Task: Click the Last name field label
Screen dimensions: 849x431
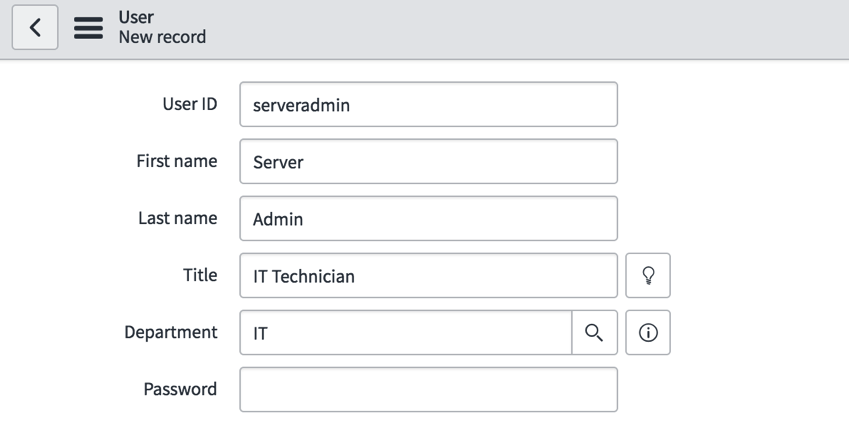Action: 178,218
